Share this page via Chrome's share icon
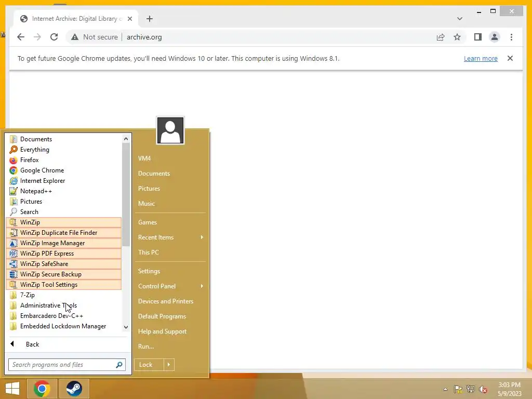The width and height of the screenshot is (532, 399). 441,37
